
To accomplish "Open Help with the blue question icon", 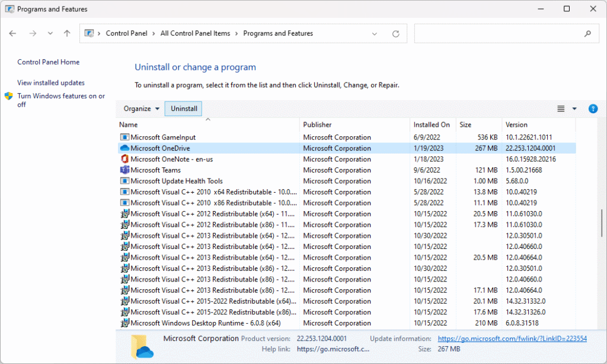I will pos(593,109).
